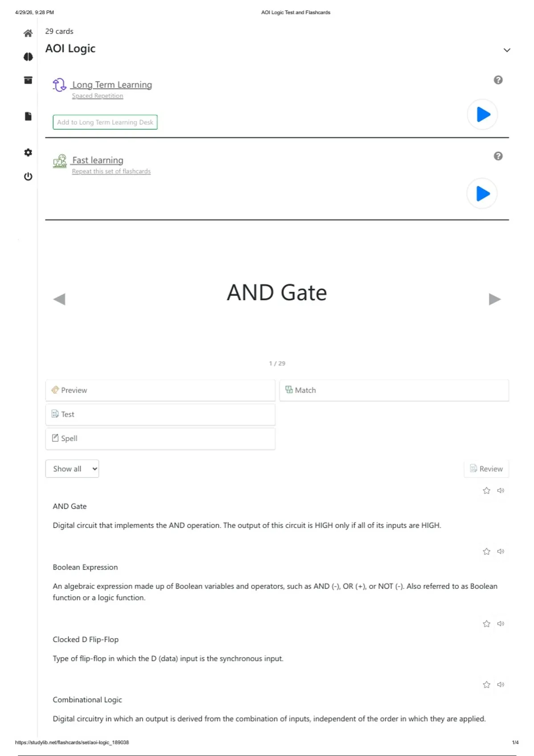Click the brain icon in sidebar
Image resolution: width=534 pixels, height=756 pixels.
click(x=28, y=57)
